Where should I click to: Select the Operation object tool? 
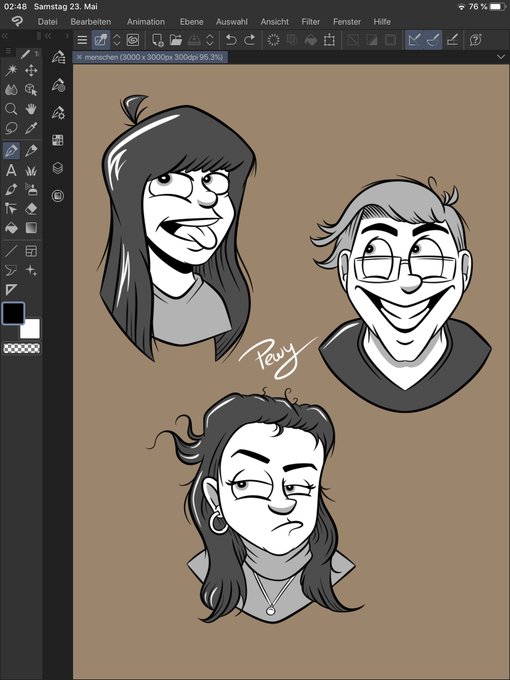pos(31,89)
